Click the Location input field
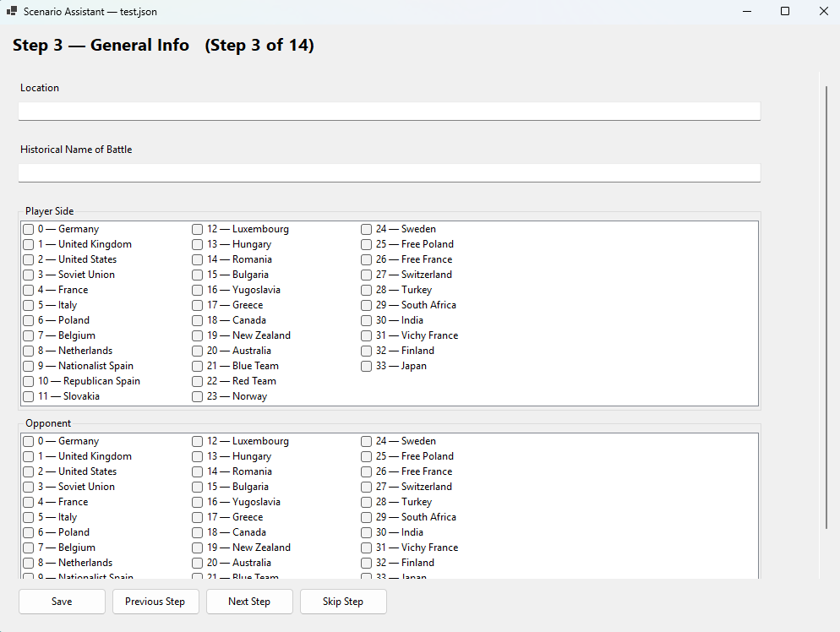The image size is (840, 632). [390, 112]
